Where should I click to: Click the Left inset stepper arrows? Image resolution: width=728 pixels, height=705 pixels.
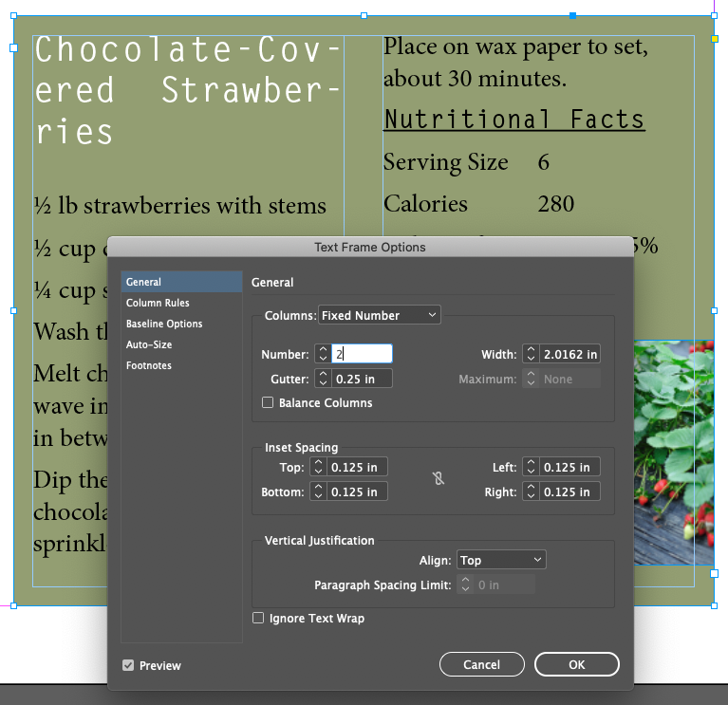[x=531, y=467]
